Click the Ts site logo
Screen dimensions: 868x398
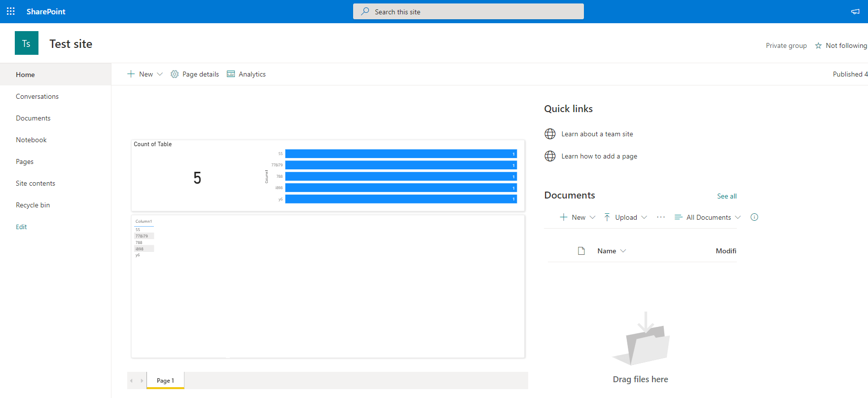pos(27,43)
